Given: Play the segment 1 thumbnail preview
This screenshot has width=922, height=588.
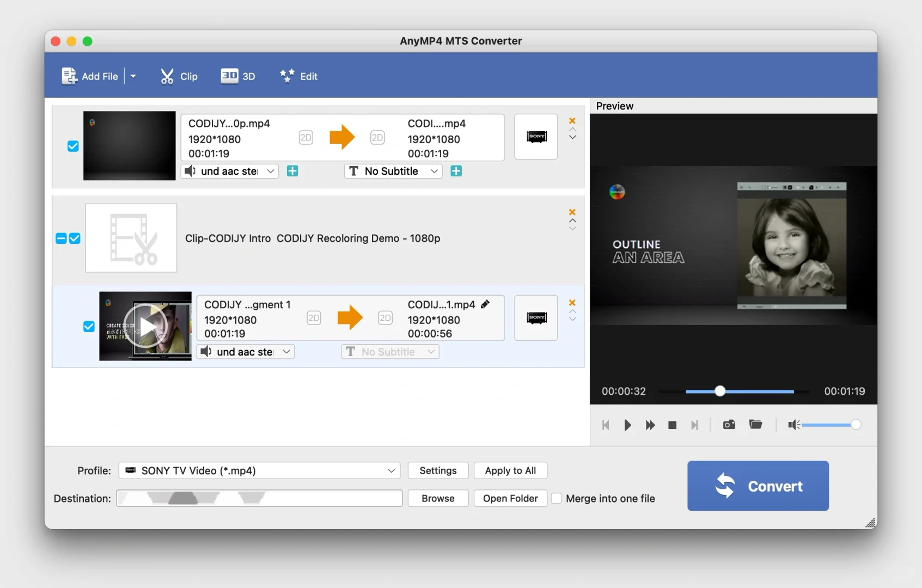Looking at the screenshot, I should pos(145,326).
